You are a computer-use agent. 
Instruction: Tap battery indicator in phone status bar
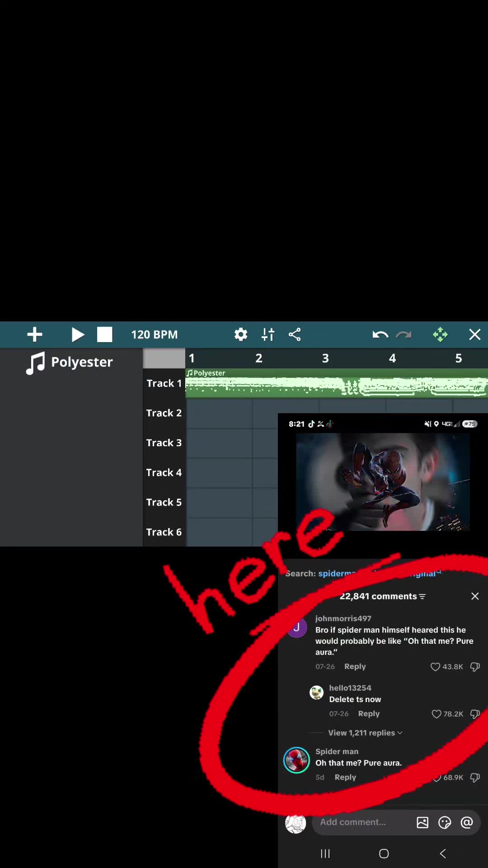coord(470,424)
